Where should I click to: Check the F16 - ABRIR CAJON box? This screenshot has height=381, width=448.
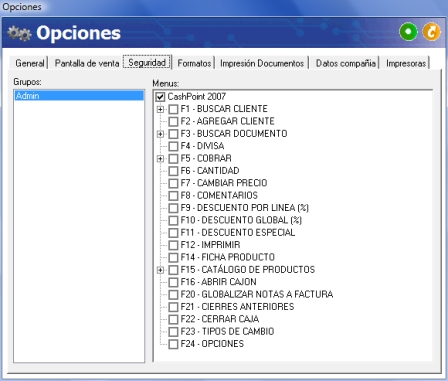173,282
